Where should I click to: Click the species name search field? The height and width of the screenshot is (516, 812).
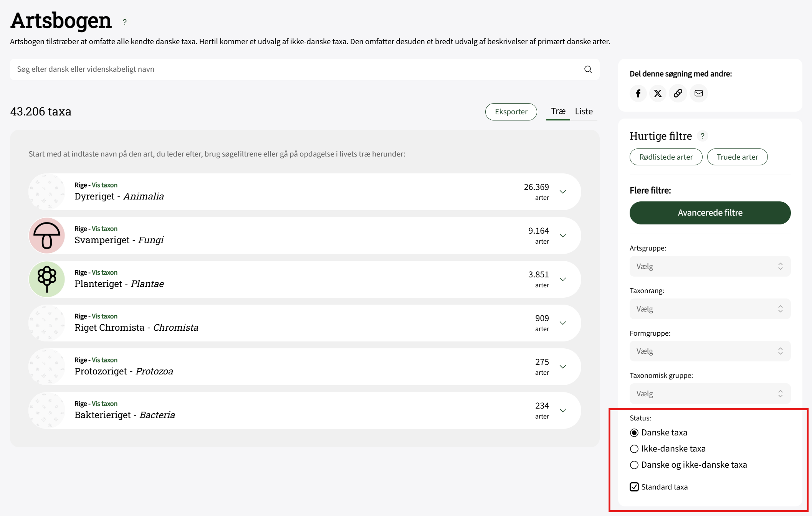tap(304, 69)
